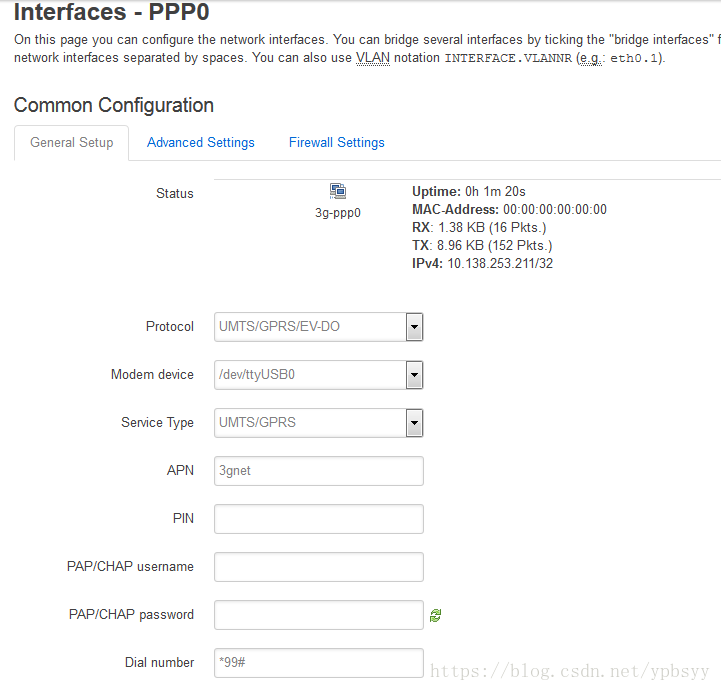The width and height of the screenshot is (721, 691).
Task: Click the 3g-ppp0 interface name label
Action: click(338, 213)
